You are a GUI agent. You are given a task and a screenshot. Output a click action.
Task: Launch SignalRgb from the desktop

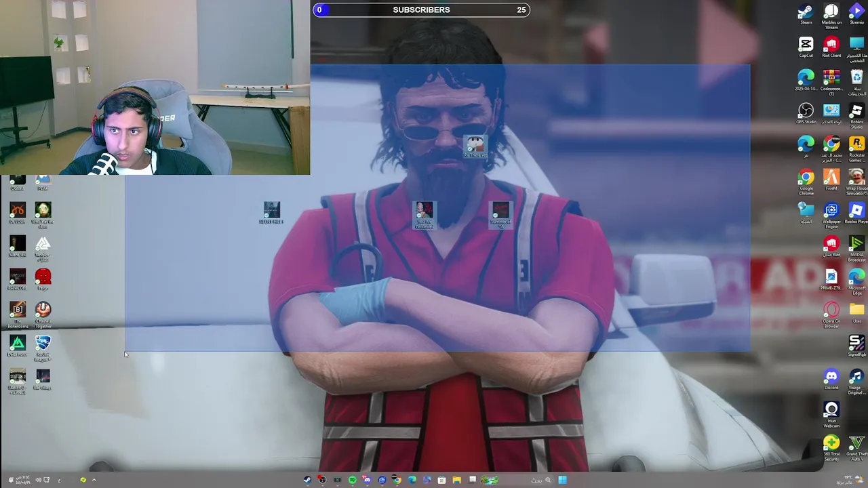click(x=856, y=346)
